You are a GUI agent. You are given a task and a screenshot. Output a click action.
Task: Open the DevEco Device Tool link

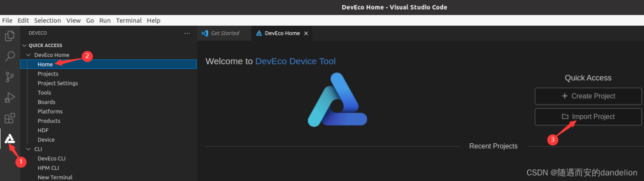click(295, 61)
